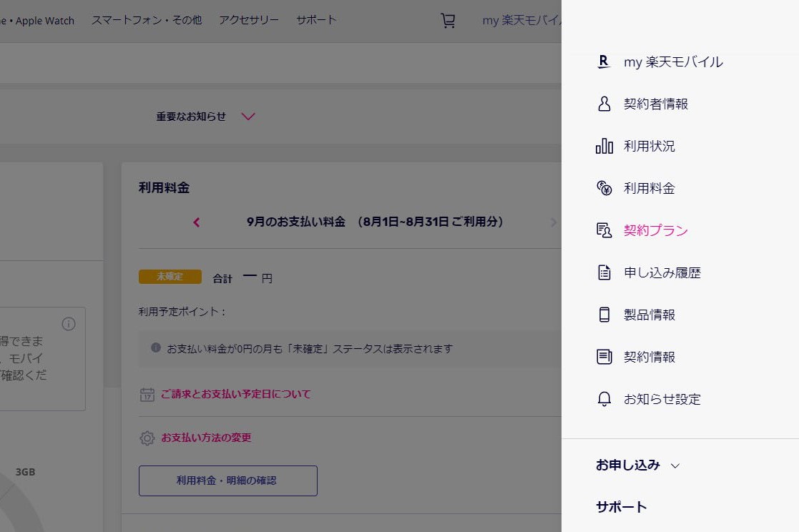Screen dimensions: 799x532
Task: Select the 契約プラン document icon
Action: point(603,230)
